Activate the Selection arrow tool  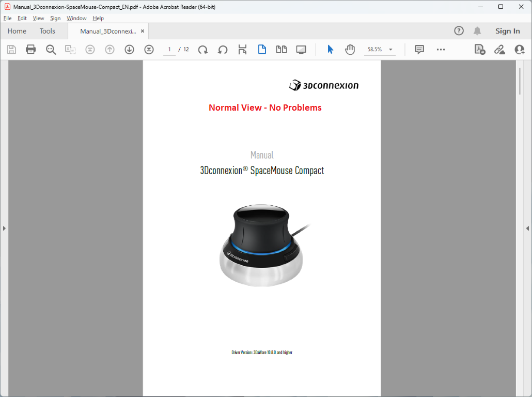(x=330, y=49)
